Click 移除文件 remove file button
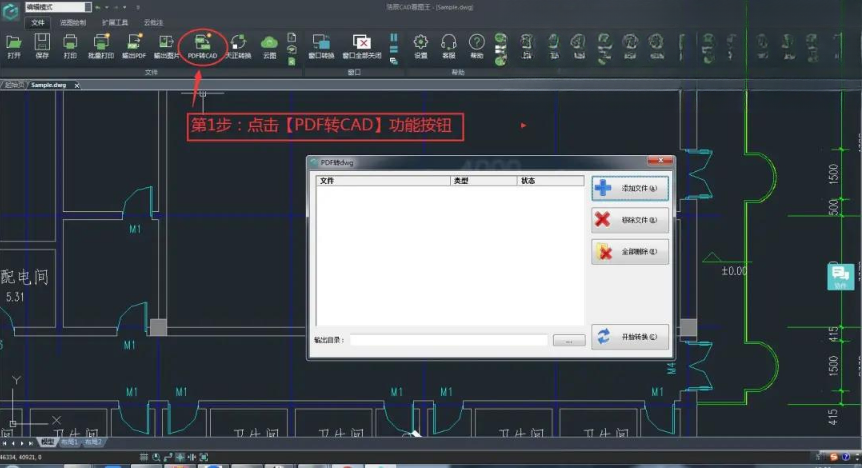This screenshot has height=468, width=862. click(630, 220)
